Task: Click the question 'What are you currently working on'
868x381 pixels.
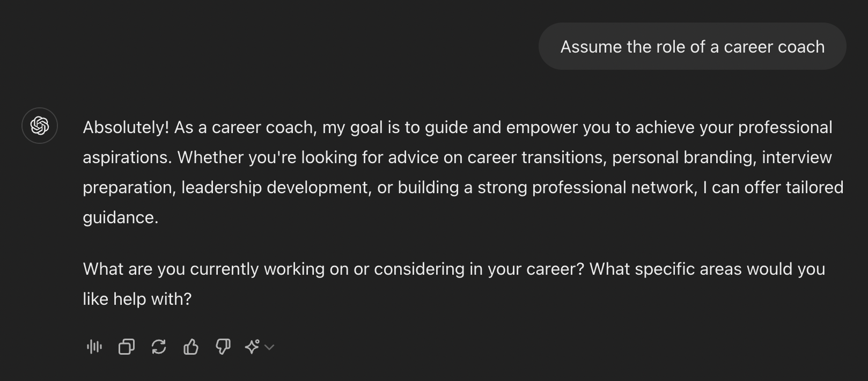Action: (x=453, y=283)
